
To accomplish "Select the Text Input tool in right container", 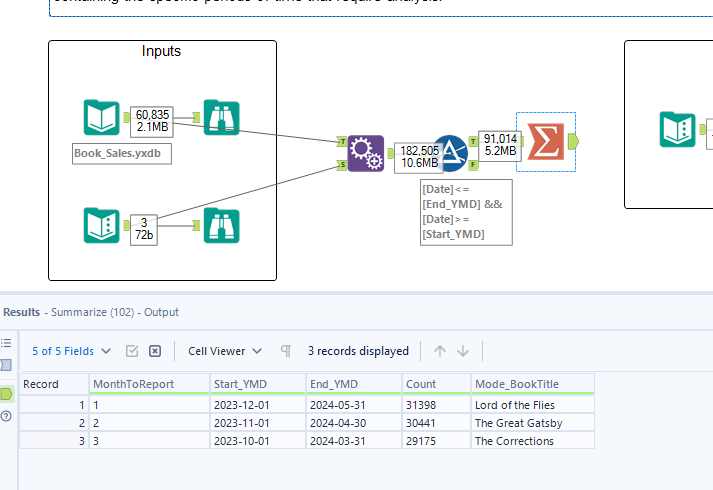I will pos(677,130).
